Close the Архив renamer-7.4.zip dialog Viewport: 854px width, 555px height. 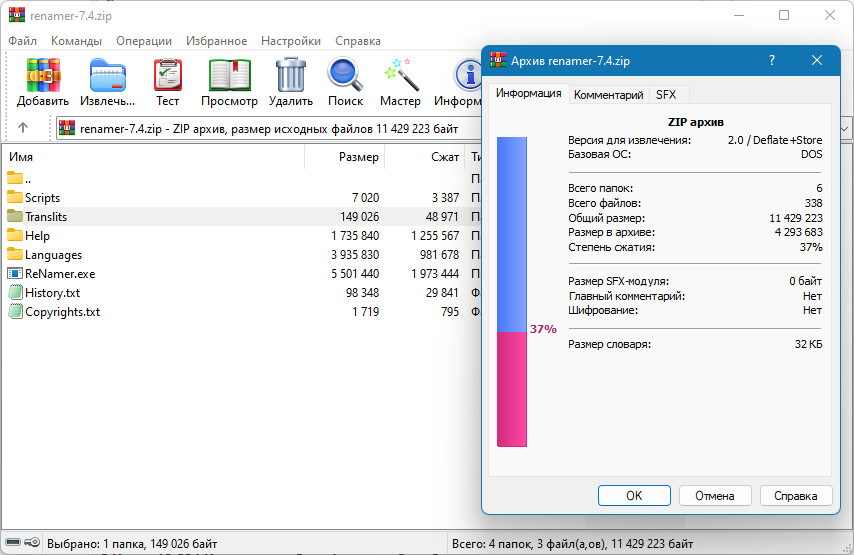[x=816, y=60]
